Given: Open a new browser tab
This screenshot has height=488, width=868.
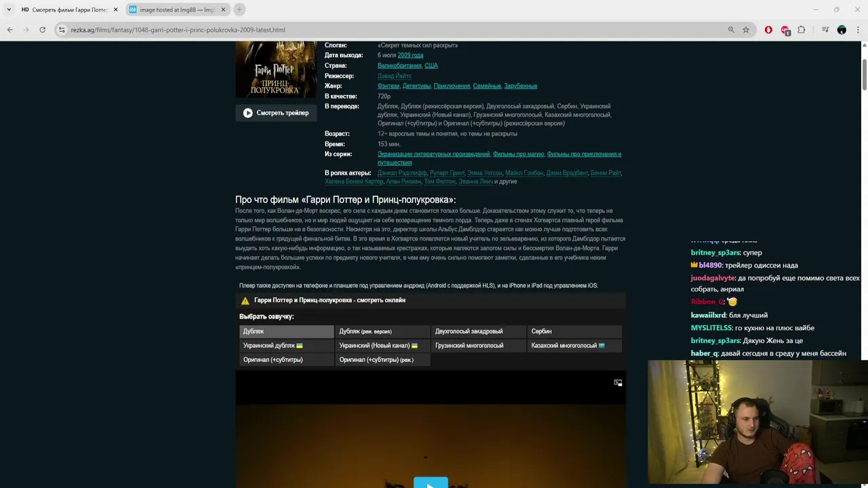Looking at the screenshot, I should pos(239,9).
